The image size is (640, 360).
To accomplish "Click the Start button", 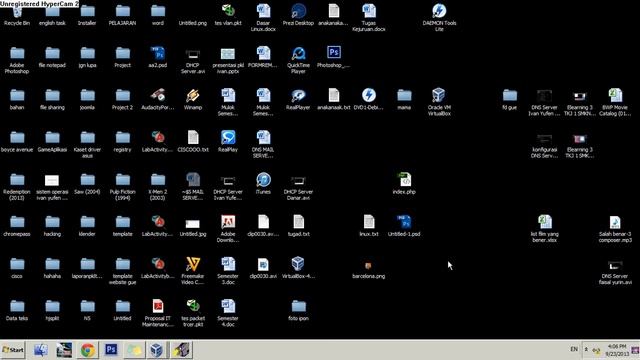I will (13, 350).
